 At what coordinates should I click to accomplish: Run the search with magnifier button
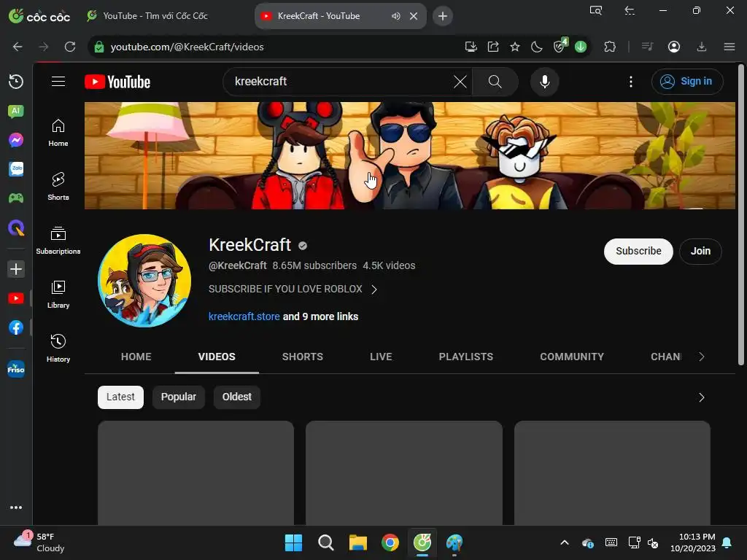click(x=495, y=82)
